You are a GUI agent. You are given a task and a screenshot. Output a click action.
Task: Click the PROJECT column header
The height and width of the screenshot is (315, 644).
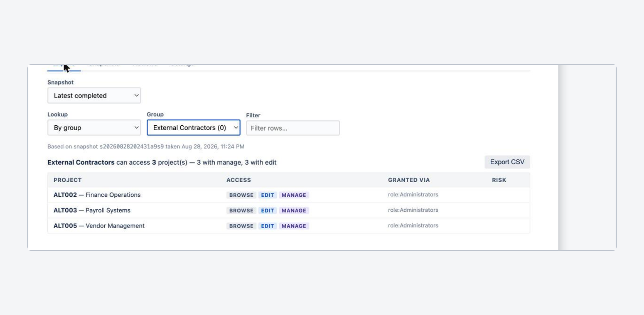point(68,180)
